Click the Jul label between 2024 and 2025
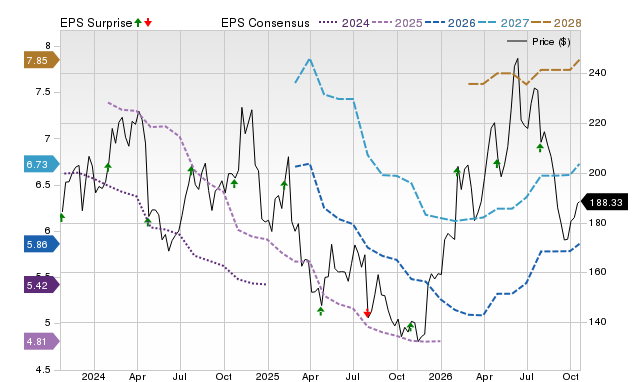 click(x=180, y=376)
